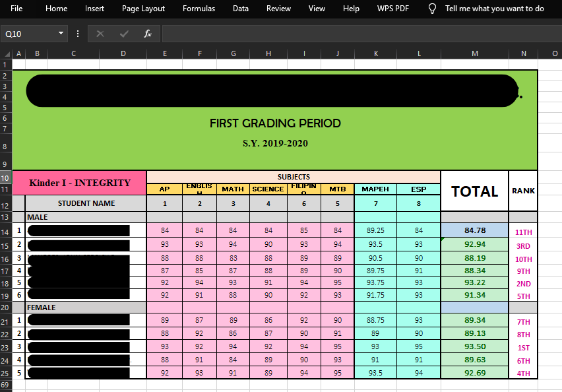Click total cell 93.22
The height and width of the screenshot is (392, 562).
tap(474, 282)
